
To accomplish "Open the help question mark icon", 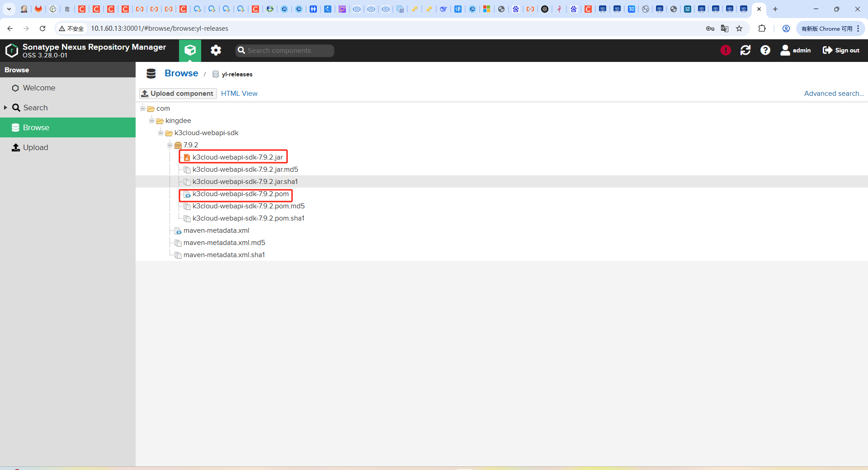I will click(x=765, y=50).
